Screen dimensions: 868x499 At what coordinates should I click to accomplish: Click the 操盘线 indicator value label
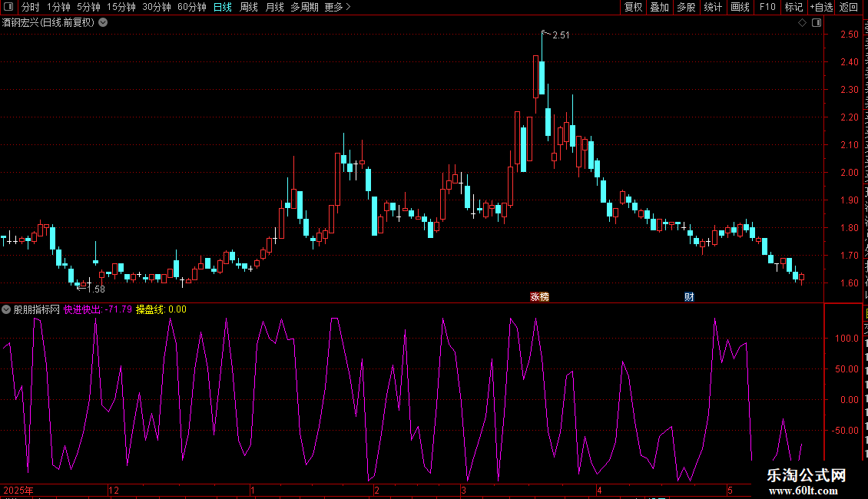(x=161, y=309)
